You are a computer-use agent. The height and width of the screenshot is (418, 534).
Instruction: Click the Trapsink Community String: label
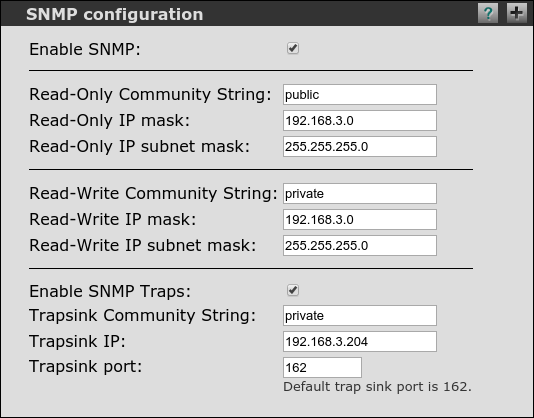click(x=142, y=315)
